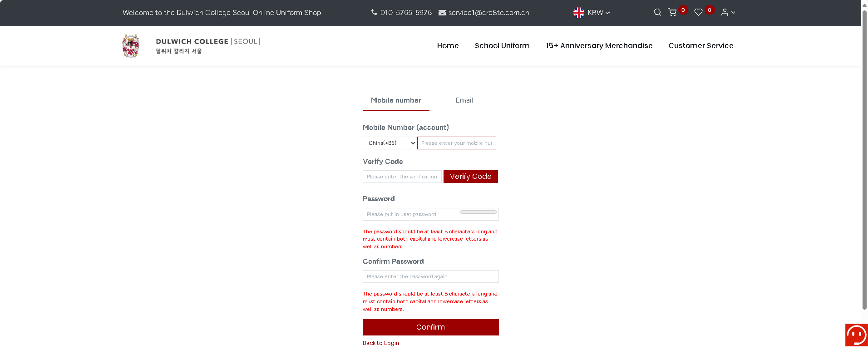Click the email envelope icon in header
868x350 pixels.
click(x=442, y=13)
